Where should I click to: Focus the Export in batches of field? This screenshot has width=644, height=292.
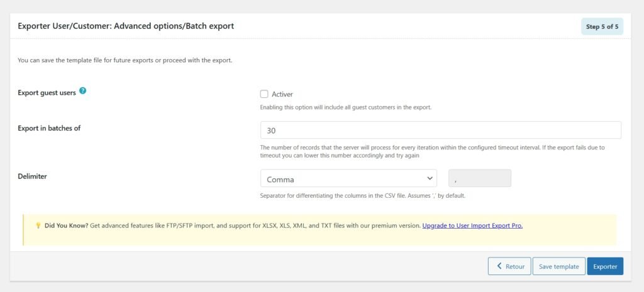coord(440,130)
